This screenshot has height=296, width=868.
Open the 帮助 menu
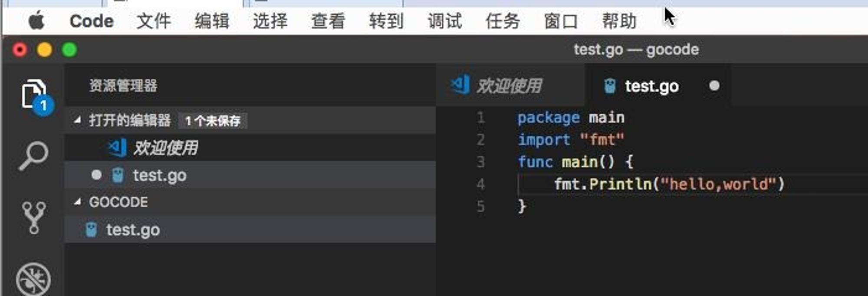pos(619,21)
